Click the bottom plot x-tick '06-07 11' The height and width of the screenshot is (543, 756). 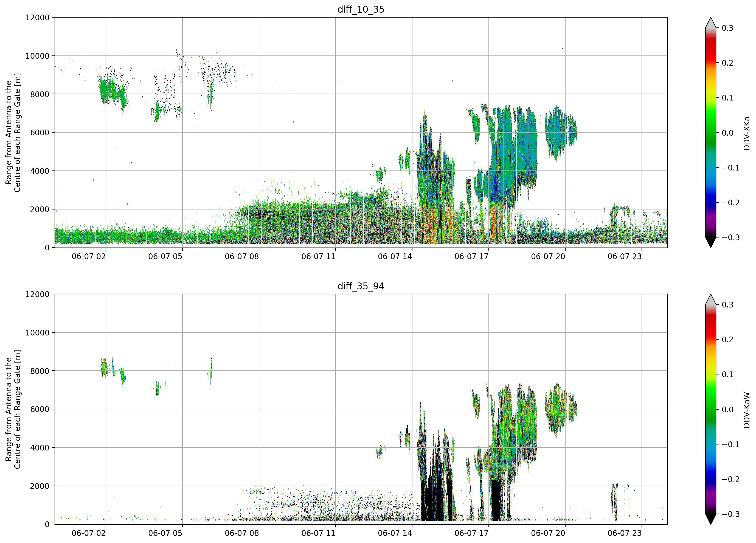click(x=318, y=533)
